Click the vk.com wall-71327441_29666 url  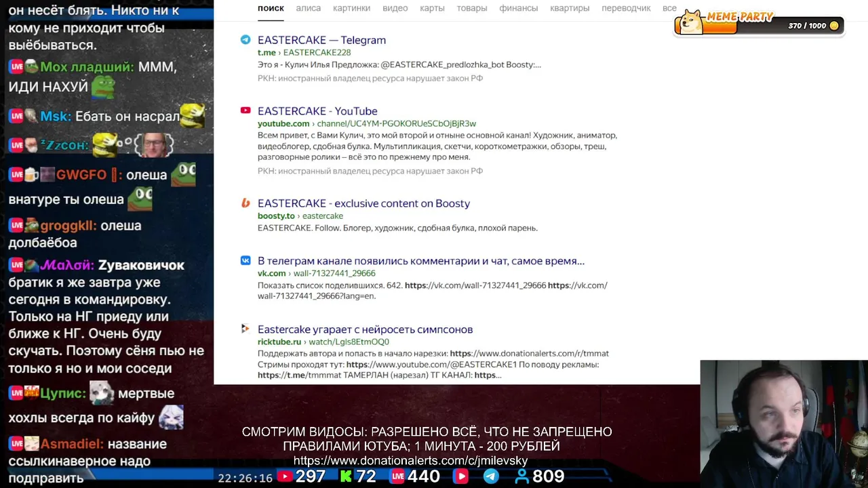(316, 273)
